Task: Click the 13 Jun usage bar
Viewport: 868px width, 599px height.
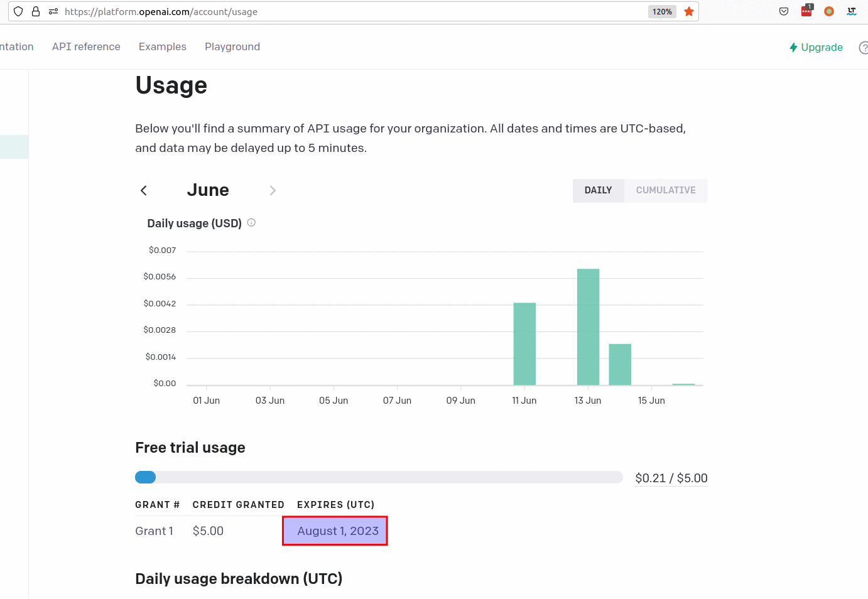Action: click(588, 326)
